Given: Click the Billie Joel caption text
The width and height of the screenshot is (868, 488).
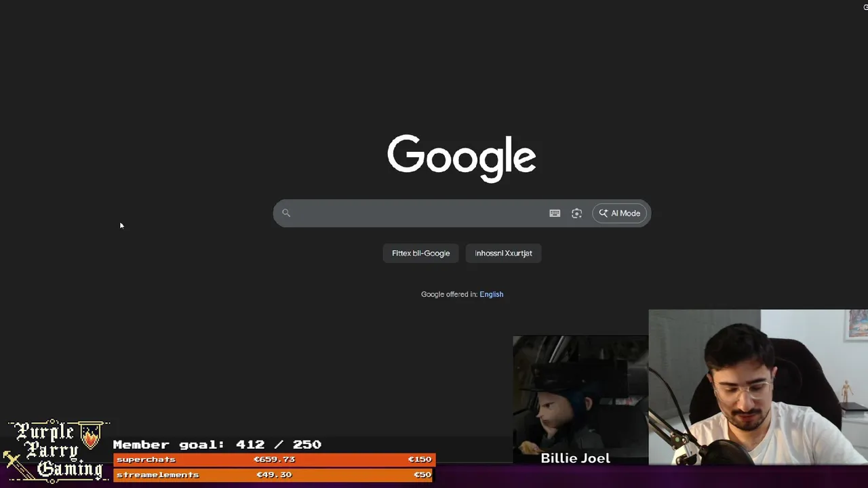Looking at the screenshot, I should [575, 458].
